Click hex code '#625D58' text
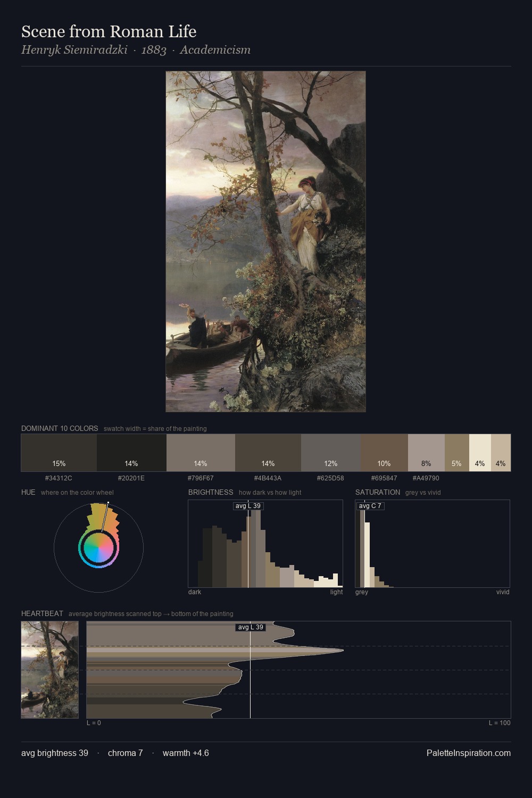532x798 pixels. [x=330, y=478]
